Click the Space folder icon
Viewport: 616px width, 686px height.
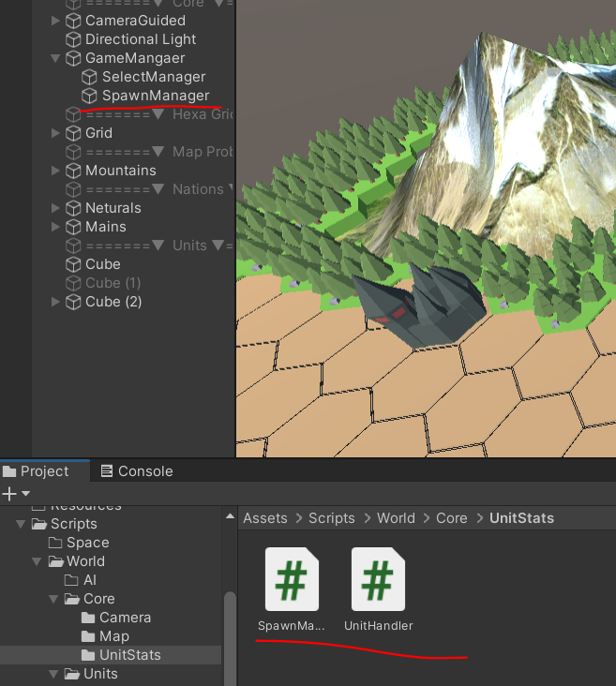pos(55,543)
